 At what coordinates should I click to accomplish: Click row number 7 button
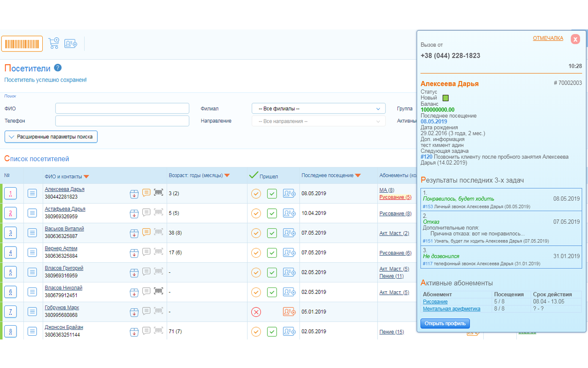[x=11, y=312]
